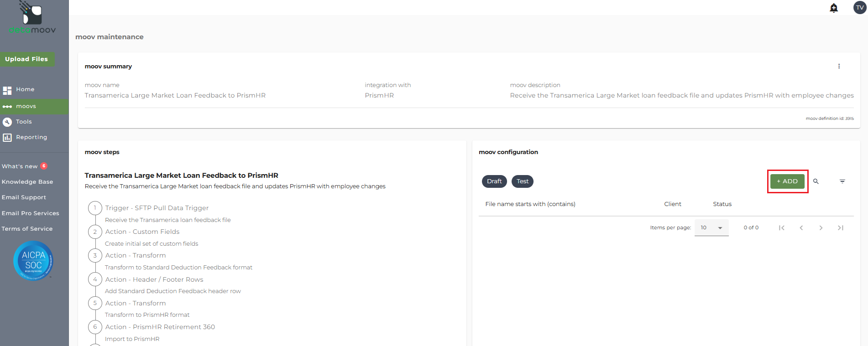Screen dimensions: 868x346
Task: Click the Home dashboard icon
Action: point(7,90)
